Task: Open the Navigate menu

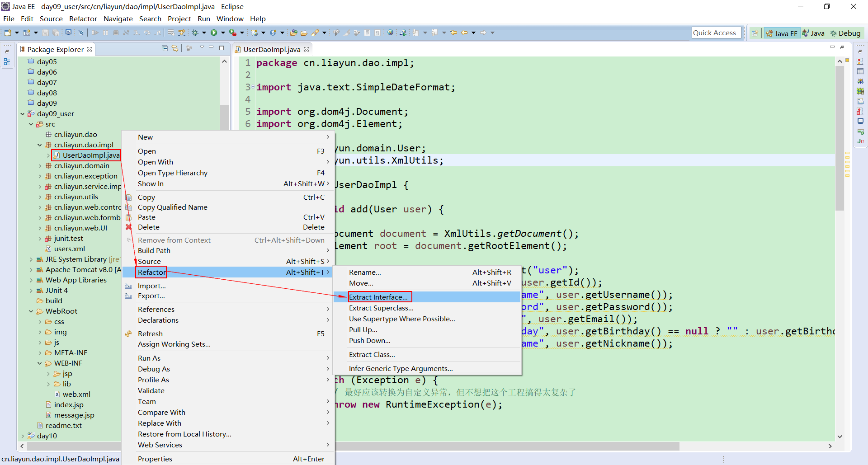Action: [118, 19]
